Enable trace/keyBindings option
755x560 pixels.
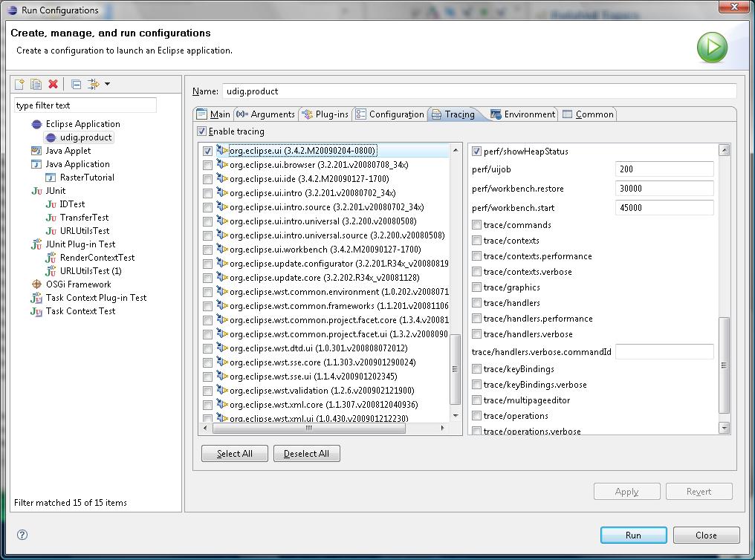tap(476, 369)
